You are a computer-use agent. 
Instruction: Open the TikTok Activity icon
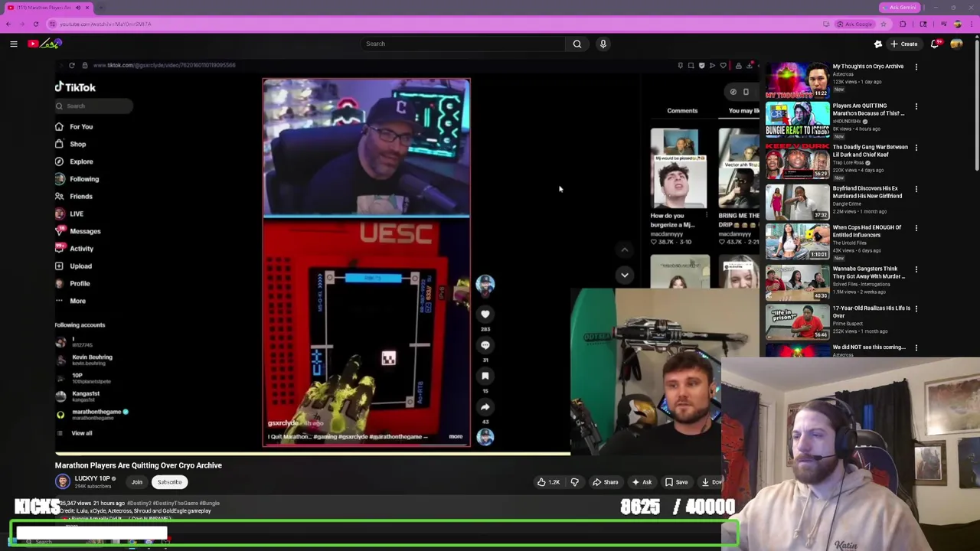point(60,248)
